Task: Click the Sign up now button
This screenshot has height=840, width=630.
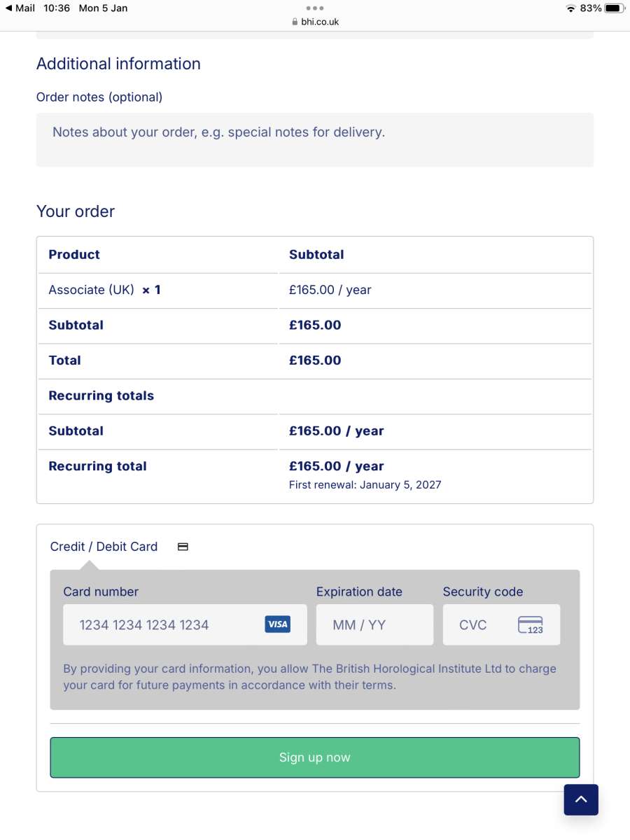Action: (x=315, y=757)
